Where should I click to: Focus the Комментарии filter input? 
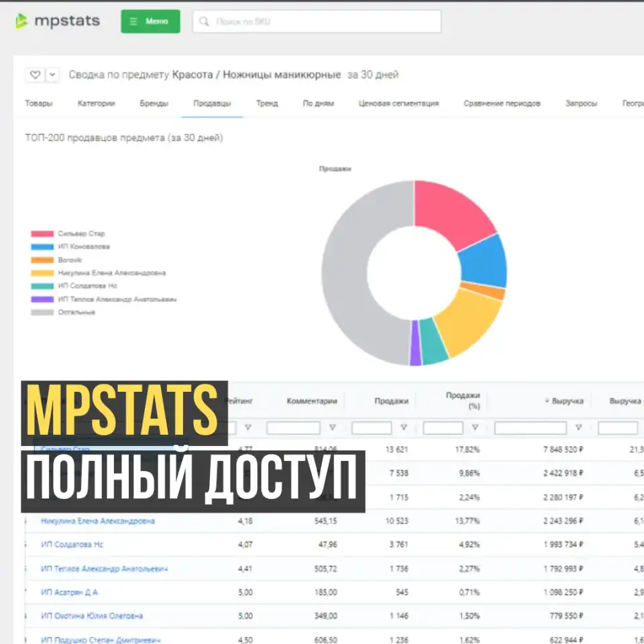[x=293, y=428]
